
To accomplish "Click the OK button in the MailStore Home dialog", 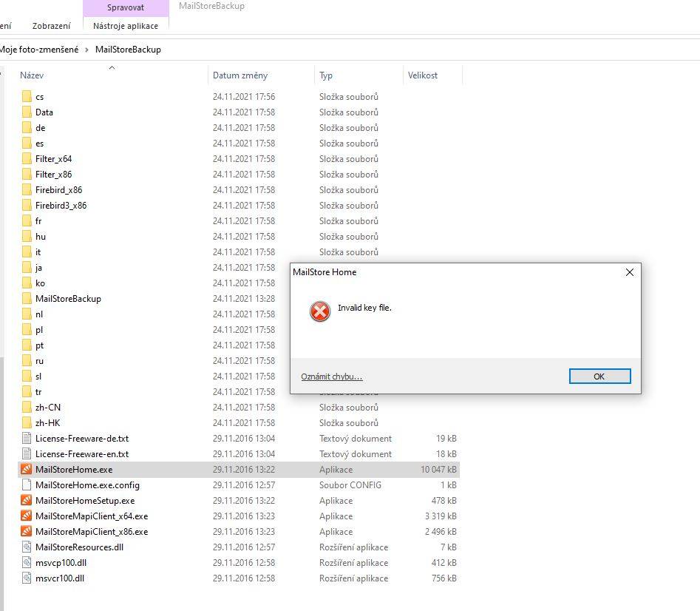I will pyautogui.click(x=599, y=376).
